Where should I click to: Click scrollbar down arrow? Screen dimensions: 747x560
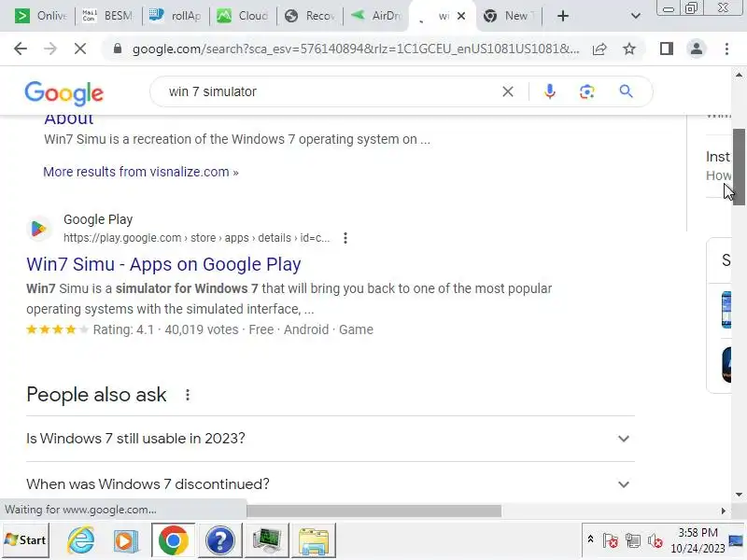coord(739,495)
